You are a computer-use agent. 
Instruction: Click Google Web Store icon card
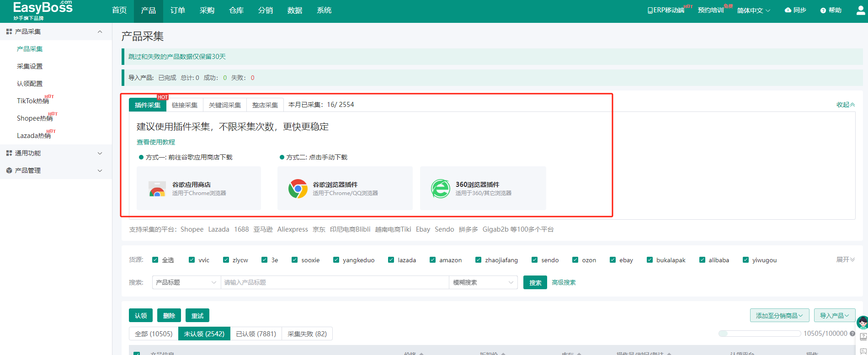(157, 188)
